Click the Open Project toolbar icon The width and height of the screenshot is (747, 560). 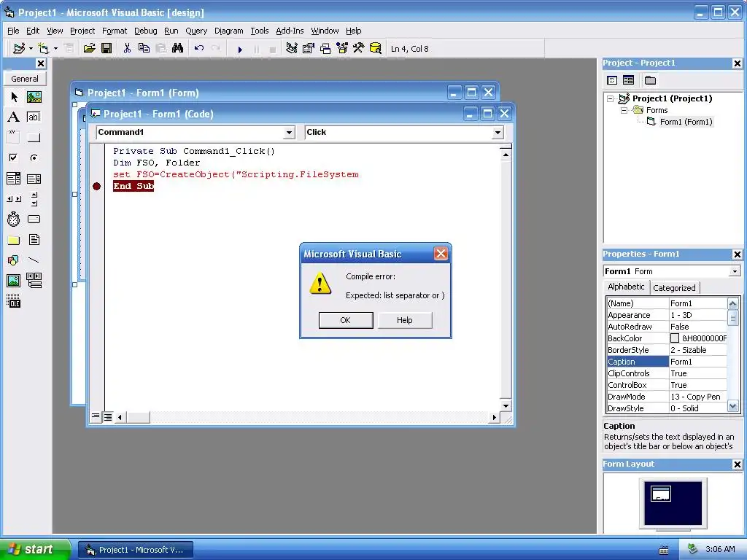pos(89,49)
